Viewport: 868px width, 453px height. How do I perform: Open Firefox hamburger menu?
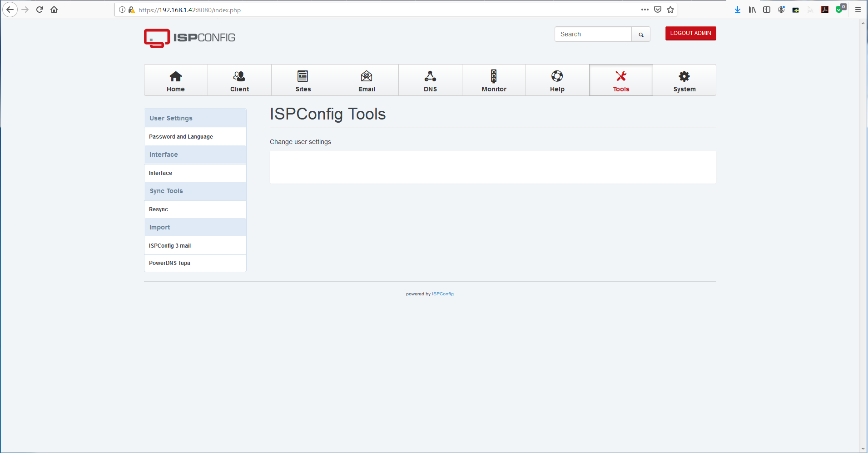[858, 10]
